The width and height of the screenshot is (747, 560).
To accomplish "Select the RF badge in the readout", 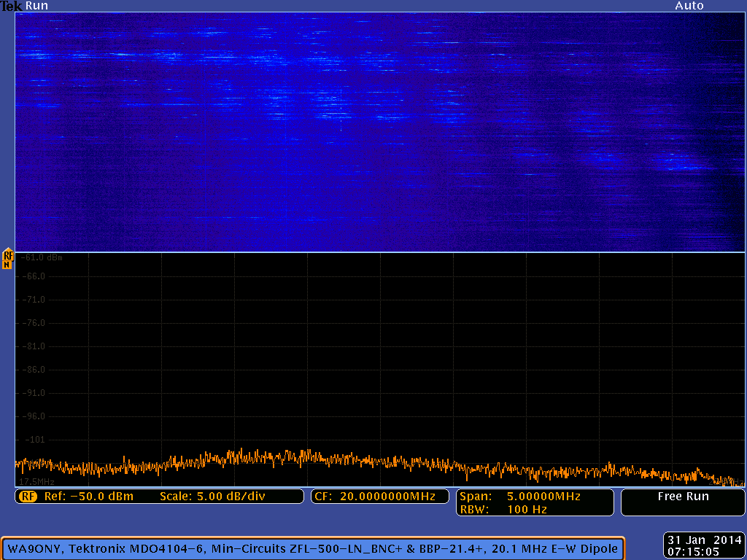I will (28, 497).
